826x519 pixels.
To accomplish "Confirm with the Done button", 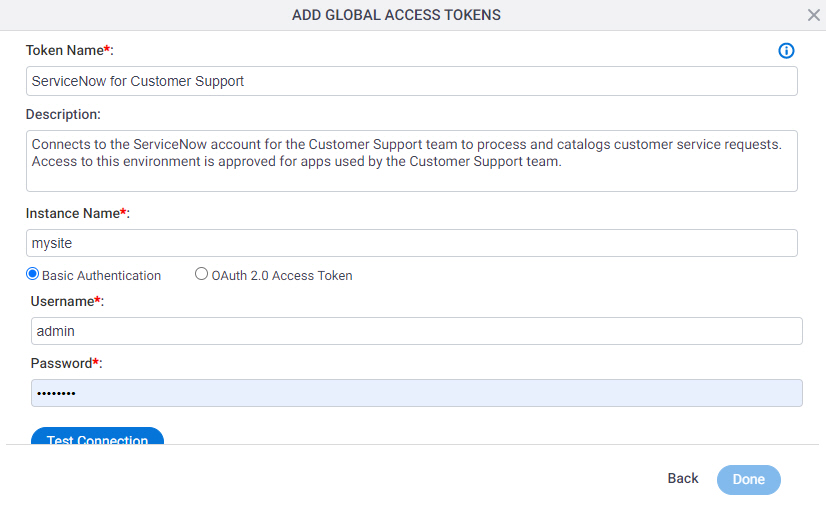I will 749,479.
